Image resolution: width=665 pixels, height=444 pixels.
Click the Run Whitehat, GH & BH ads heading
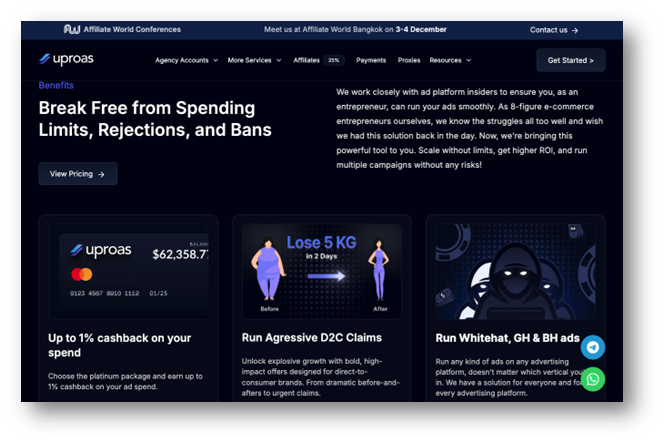point(507,338)
